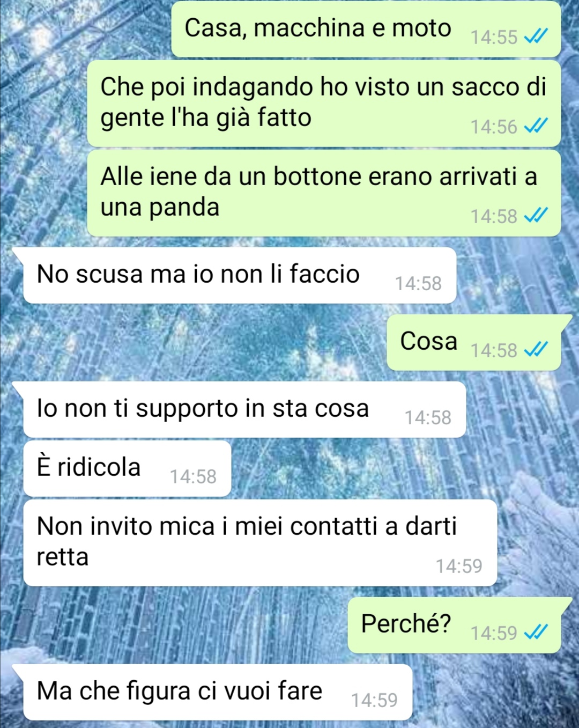
Task: Tap double-check icon beside 'Cosa'
Action: click(x=536, y=350)
